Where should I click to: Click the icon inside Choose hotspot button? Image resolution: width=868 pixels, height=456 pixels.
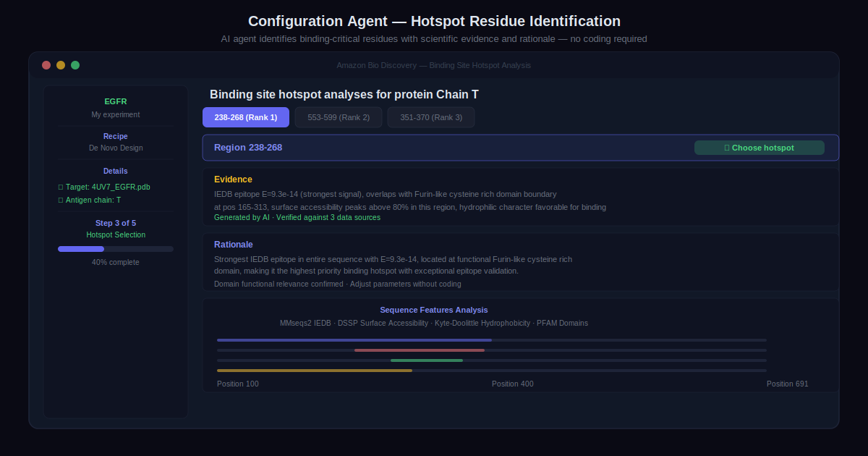click(x=727, y=148)
